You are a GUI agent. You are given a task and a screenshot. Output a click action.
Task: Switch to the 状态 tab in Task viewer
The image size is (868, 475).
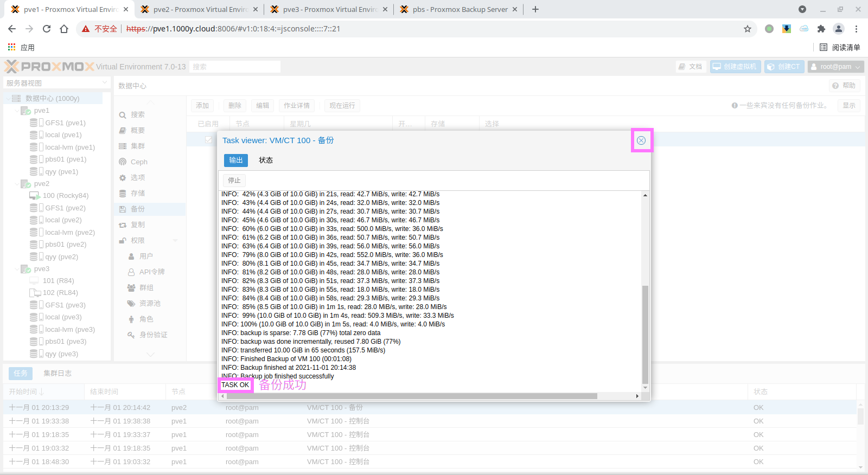tap(266, 161)
